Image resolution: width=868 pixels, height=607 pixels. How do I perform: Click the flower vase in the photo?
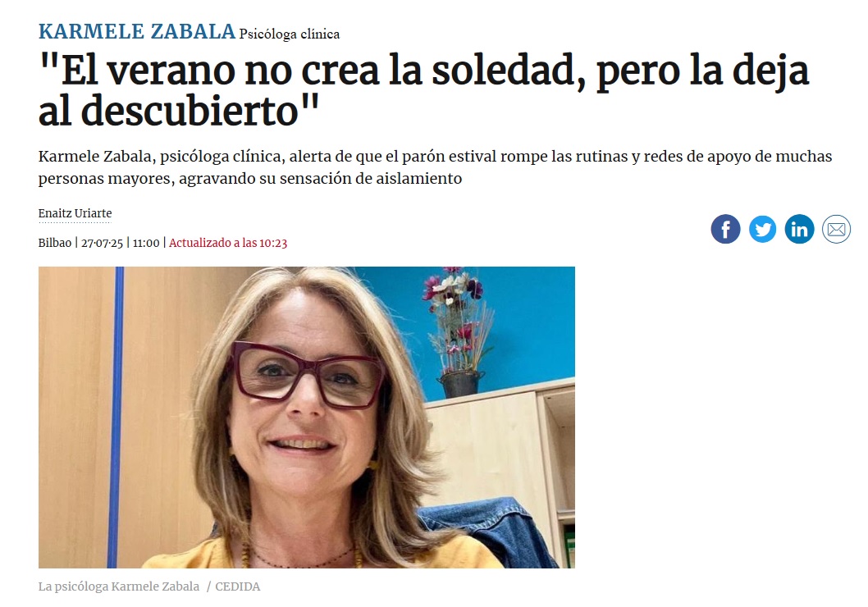(x=459, y=332)
